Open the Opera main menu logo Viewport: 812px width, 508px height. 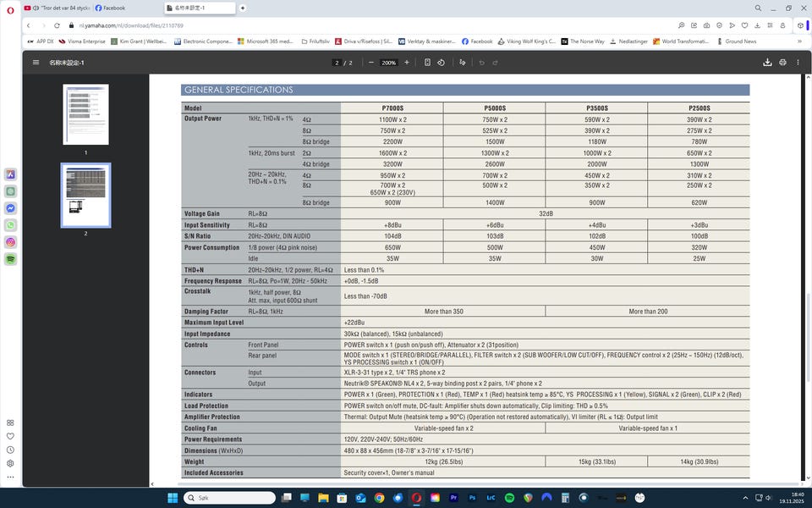10,10
